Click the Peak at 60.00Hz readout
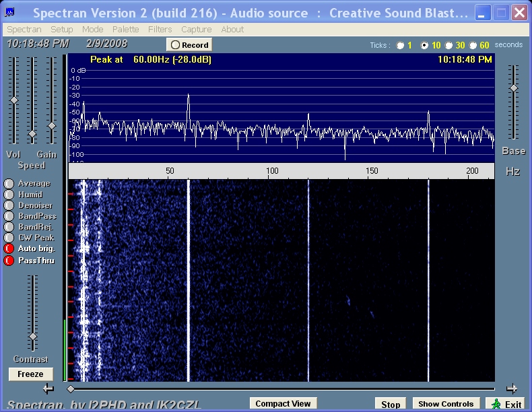This screenshot has height=412, width=532. tap(151, 60)
